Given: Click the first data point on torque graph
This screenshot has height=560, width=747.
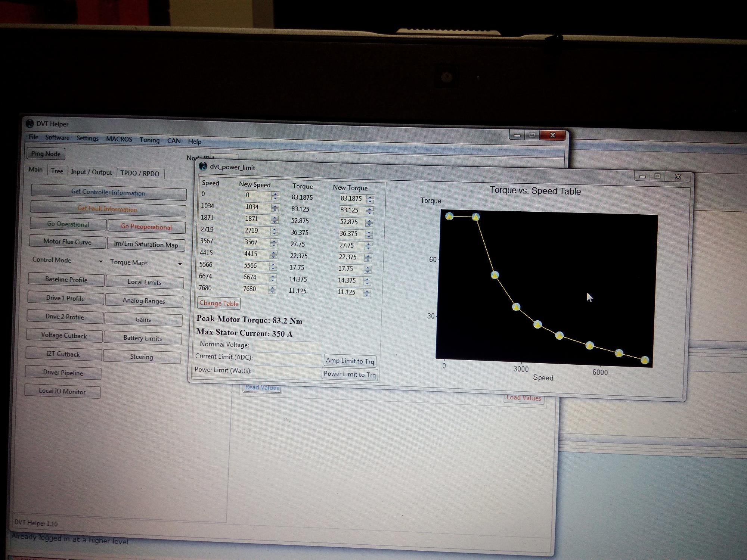Looking at the screenshot, I should [x=449, y=216].
